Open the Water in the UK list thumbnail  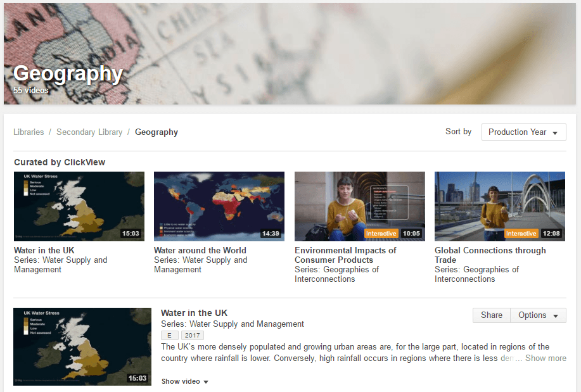[x=82, y=346]
